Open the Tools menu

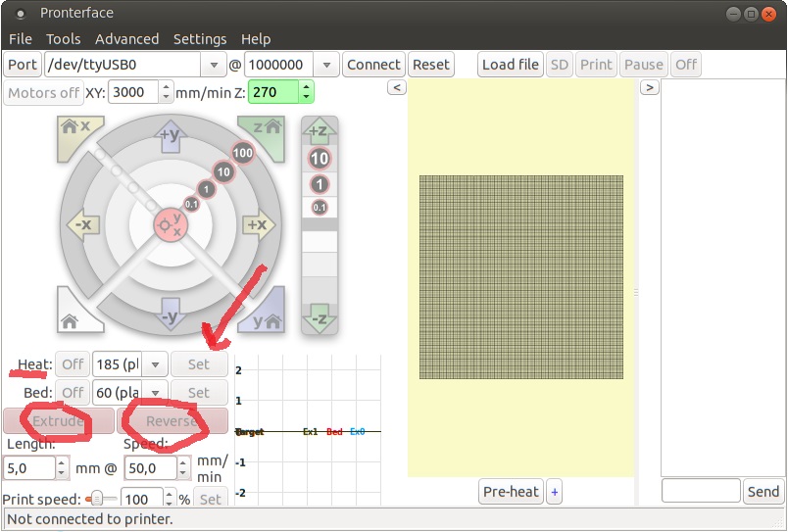[x=64, y=39]
